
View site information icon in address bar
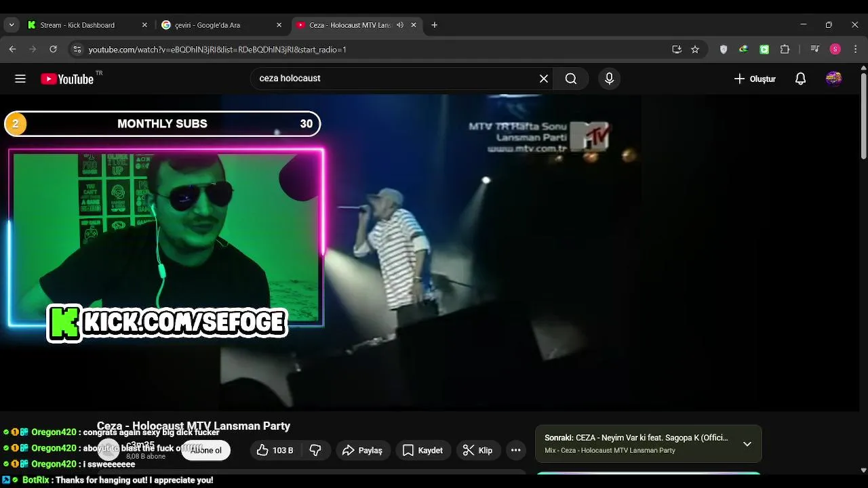tap(77, 49)
